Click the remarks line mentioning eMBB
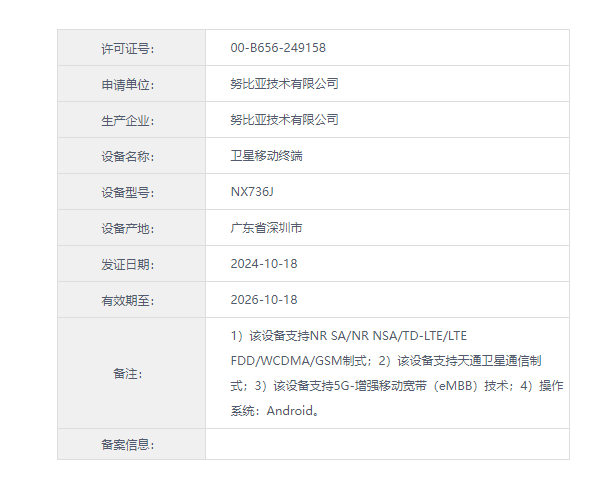 [397, 386]
